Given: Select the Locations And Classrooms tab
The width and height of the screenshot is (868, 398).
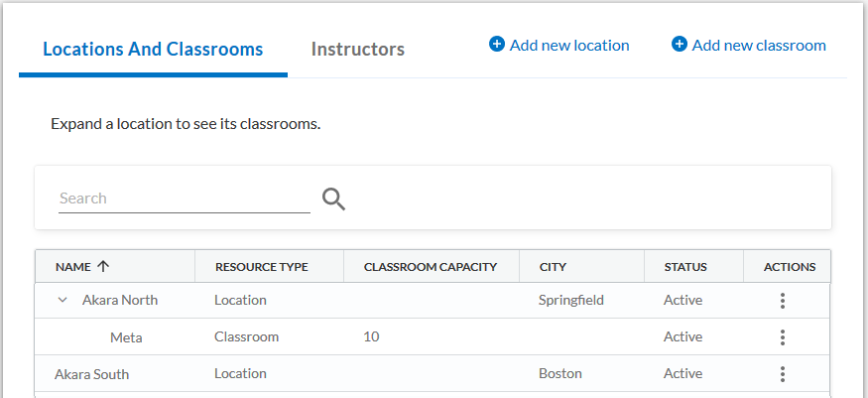Looking at the screenshot, I should tap(153, 49).
